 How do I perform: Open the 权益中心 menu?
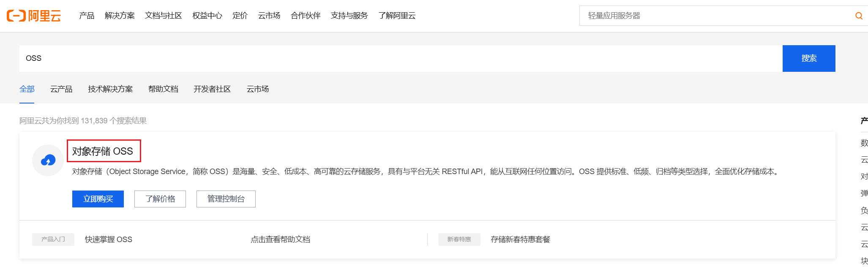pos(207,16)
